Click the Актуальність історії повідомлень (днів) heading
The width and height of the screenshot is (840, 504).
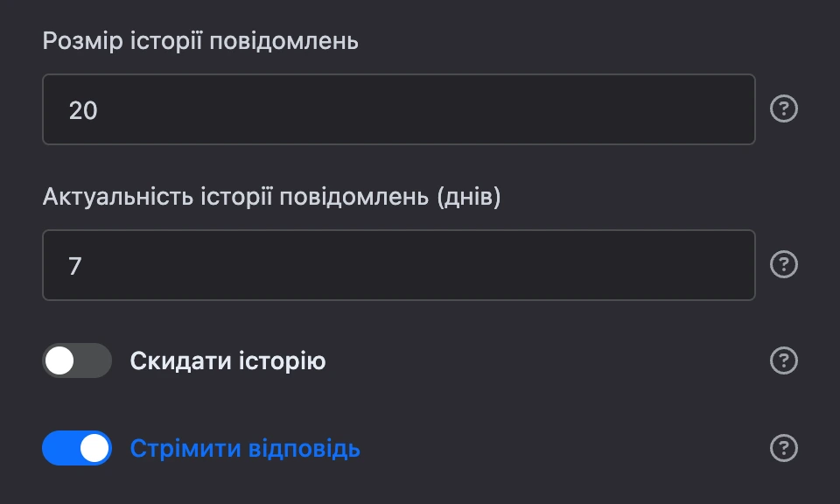coord(271,197)
